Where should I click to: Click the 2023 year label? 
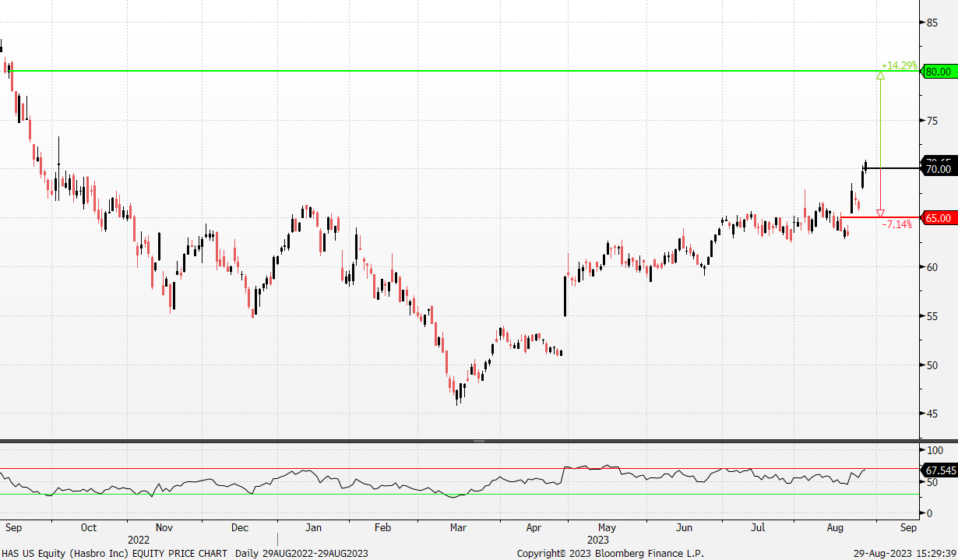tap(598, 539)
